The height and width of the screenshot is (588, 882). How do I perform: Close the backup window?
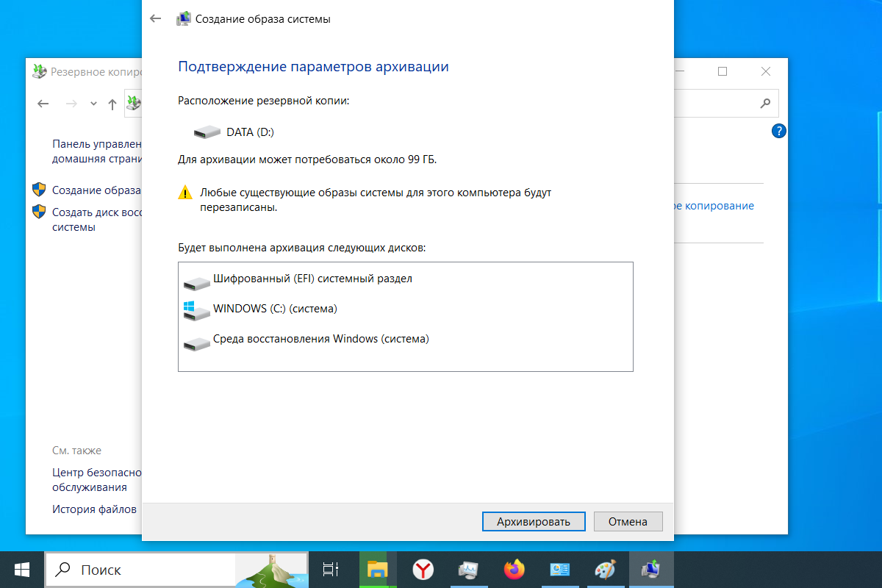pyautogui.click(x=766, y=71)
